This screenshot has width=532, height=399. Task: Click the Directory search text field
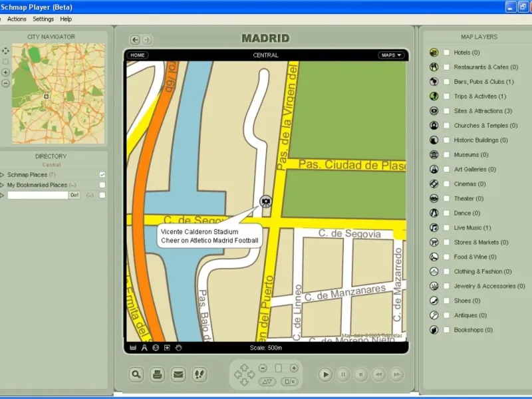(x=38, y=195)
